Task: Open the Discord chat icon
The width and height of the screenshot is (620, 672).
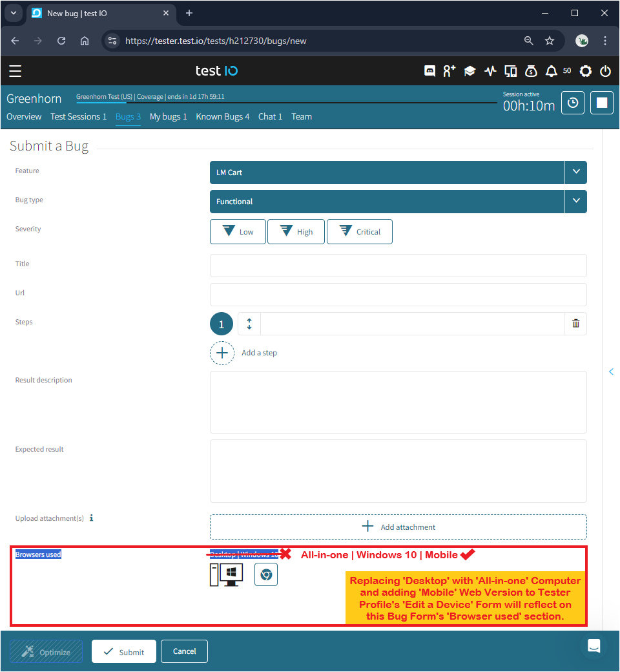Action: click(x=429, y=70)
